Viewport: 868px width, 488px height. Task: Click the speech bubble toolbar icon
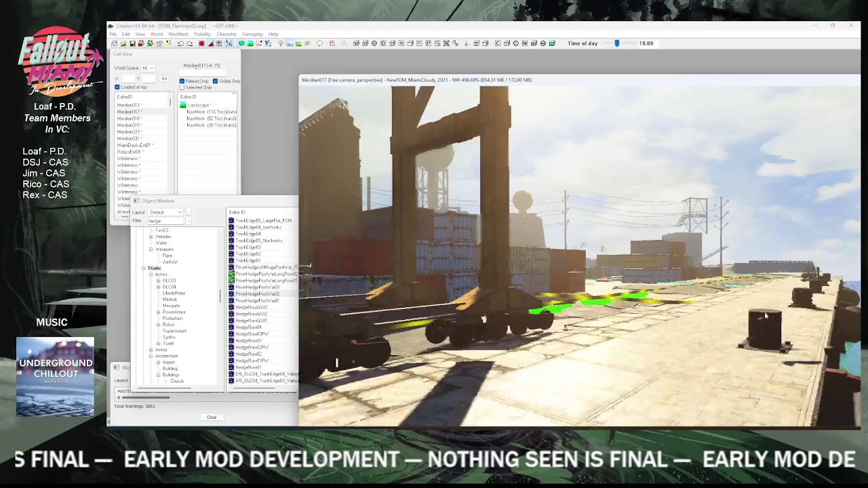click(x=319, y=43)
